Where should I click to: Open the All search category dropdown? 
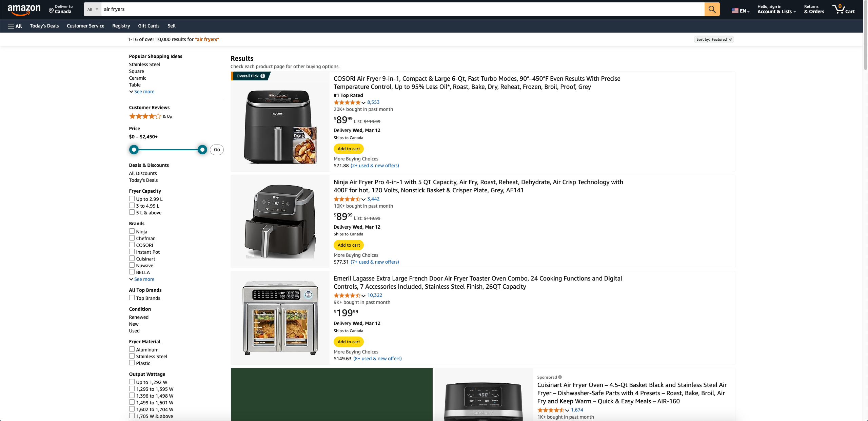(x=93, y=9)
